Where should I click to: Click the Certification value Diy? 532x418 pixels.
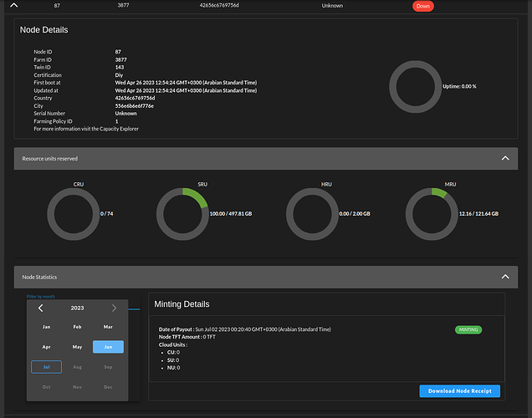coord(119,75)
